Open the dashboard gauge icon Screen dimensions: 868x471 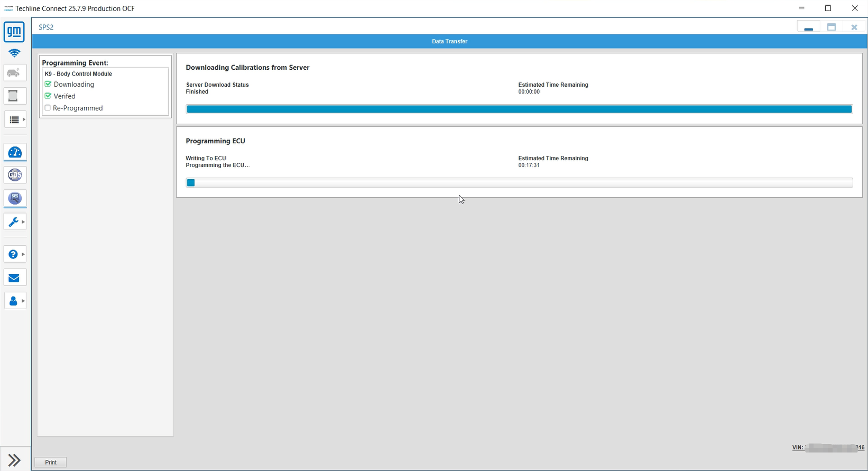click(15, 152)
